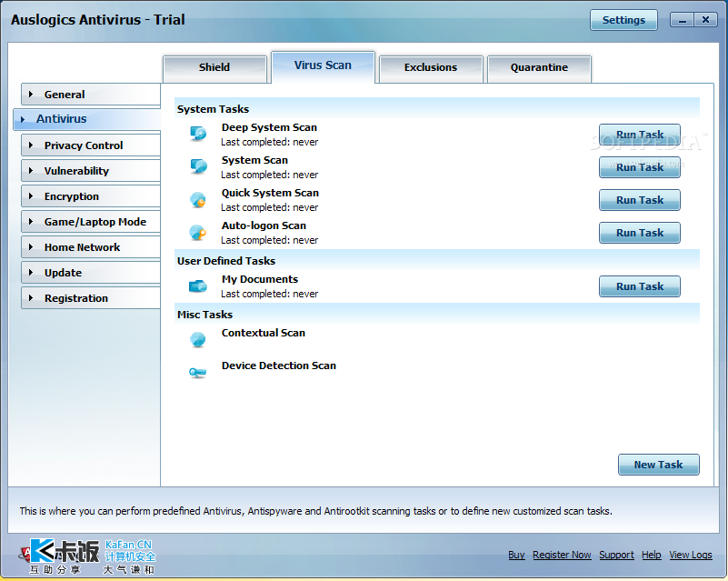Open the Help link
This screenshot has height=581, width=728.
pos(652,555)
